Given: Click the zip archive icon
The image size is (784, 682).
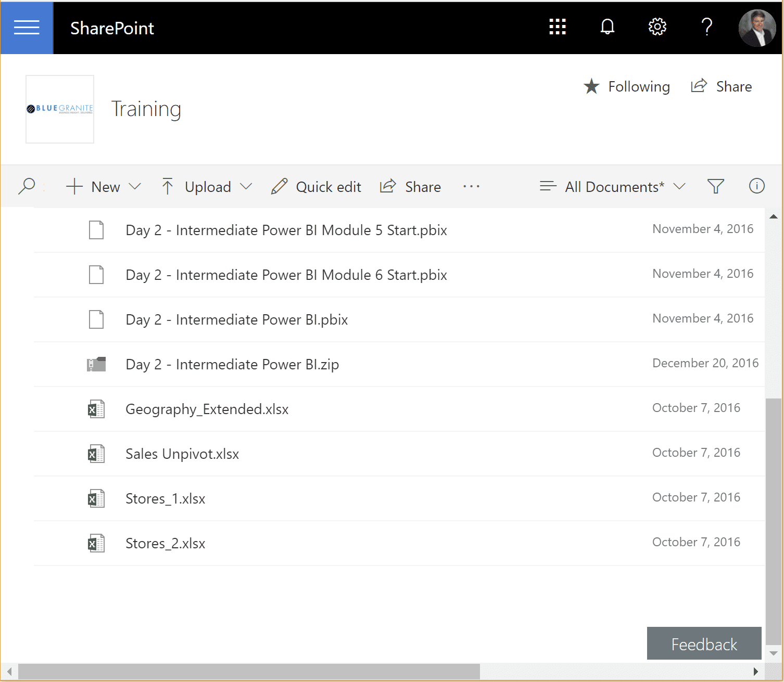Looking at the screenshot, I should coord(96,364).
